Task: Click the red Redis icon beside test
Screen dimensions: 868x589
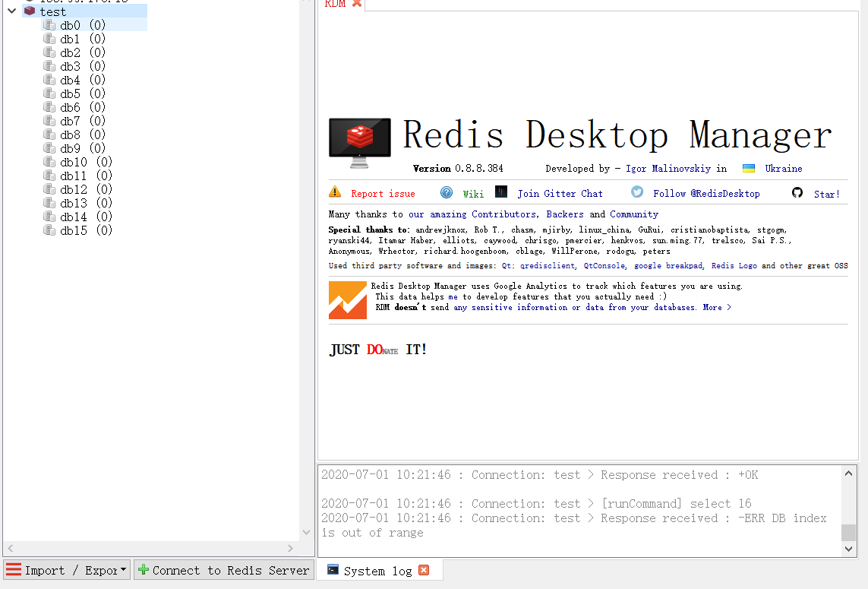Action: pyautogui.click(x=30, y=11)
